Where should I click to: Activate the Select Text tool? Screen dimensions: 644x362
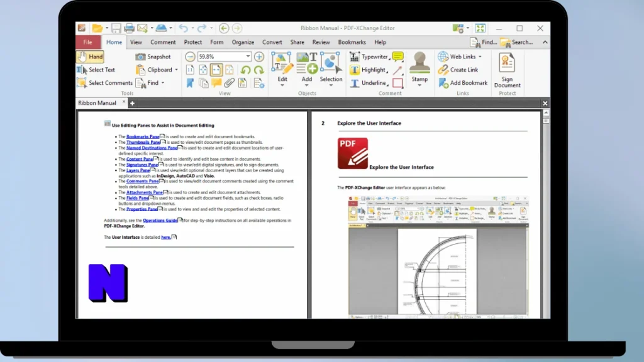pyautogui.click(x=96, y=70)
